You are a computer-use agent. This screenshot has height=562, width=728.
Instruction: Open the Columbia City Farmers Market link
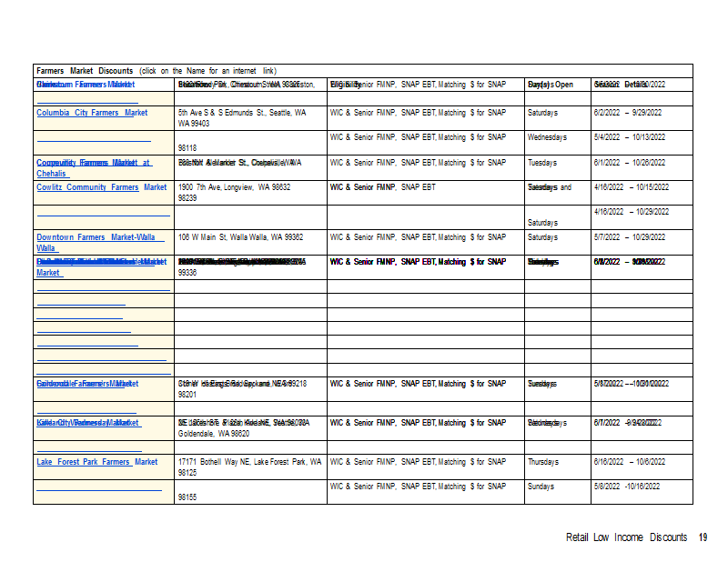point(92,113)
